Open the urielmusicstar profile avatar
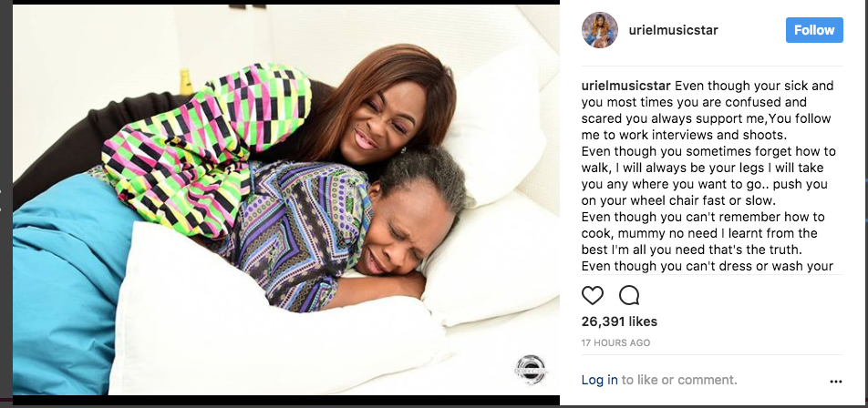868x408 pixels. point(600,30)
